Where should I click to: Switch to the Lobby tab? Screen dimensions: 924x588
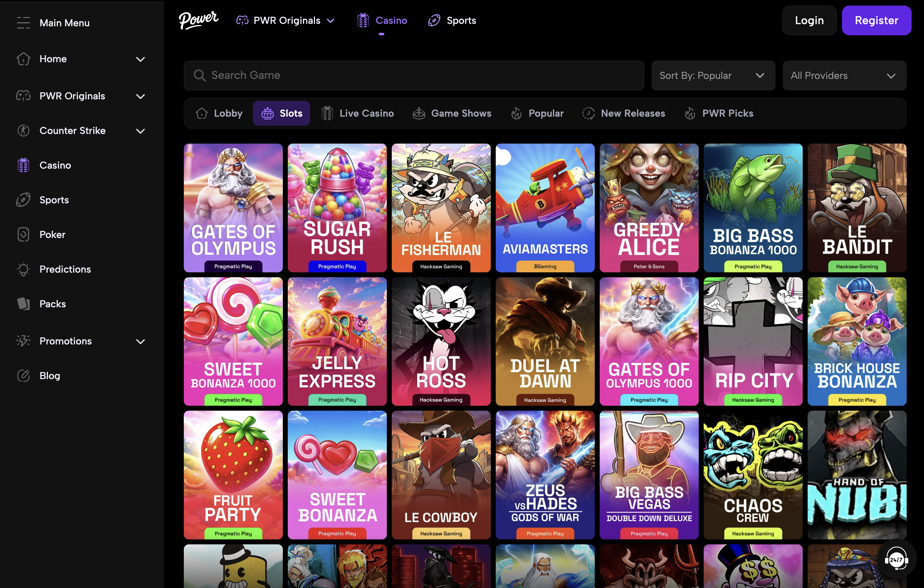coord(219,113)
